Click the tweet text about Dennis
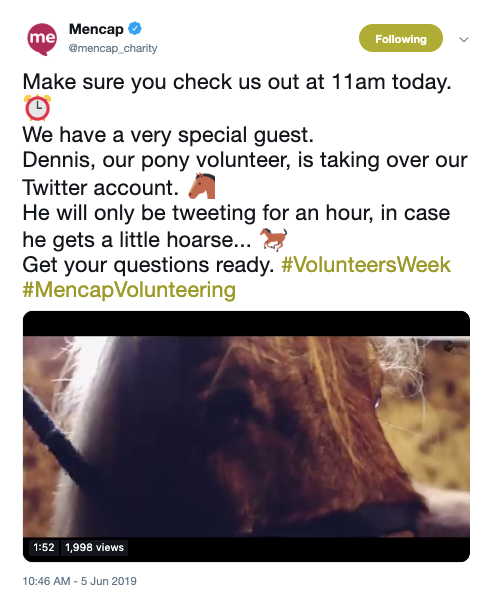The height and width of the screenshot is (596, 495). pos(245,174)
